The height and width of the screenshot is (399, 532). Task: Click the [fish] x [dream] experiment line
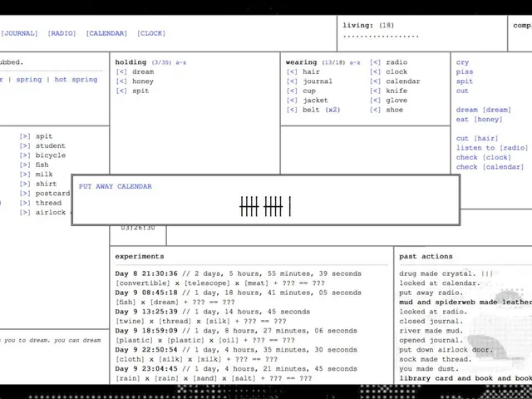coord(175,302)
